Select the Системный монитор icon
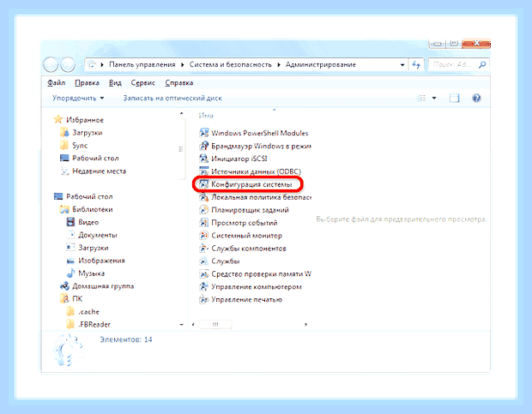Screen dimensions: 532x414 (203, 236)
